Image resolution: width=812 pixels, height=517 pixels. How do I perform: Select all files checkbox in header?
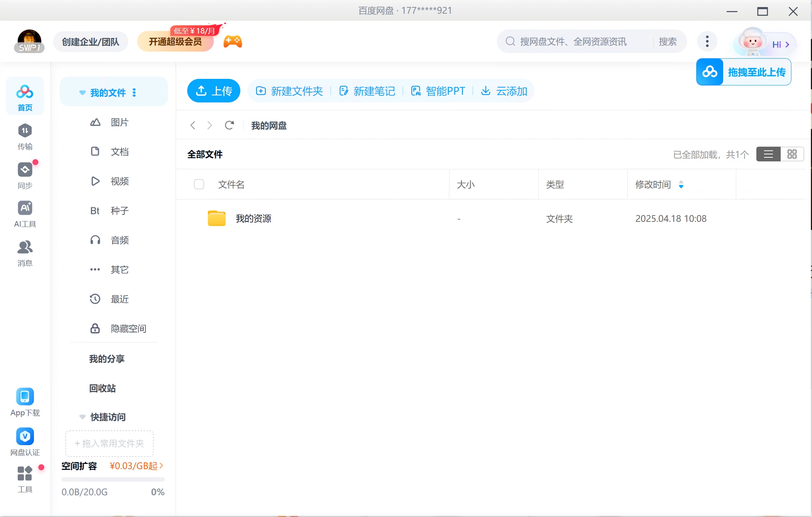199,184
